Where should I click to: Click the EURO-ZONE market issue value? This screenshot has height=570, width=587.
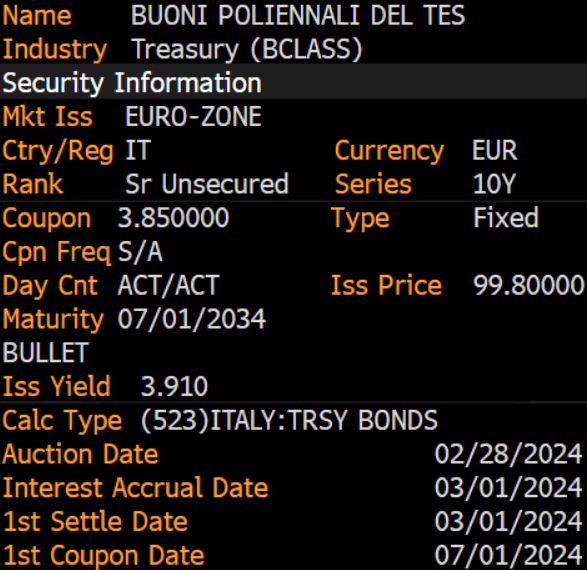193,116
